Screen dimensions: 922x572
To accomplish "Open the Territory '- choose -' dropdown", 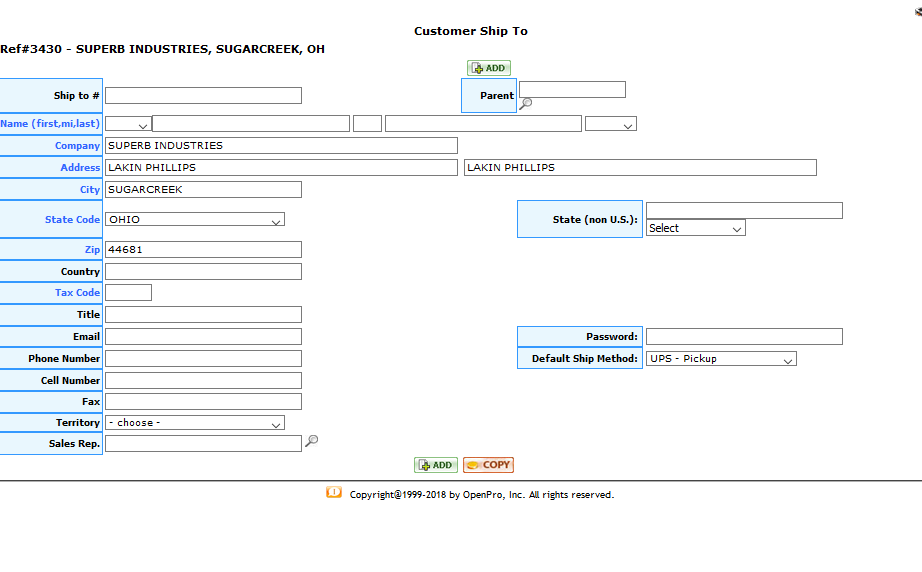I will pos(195,423).
